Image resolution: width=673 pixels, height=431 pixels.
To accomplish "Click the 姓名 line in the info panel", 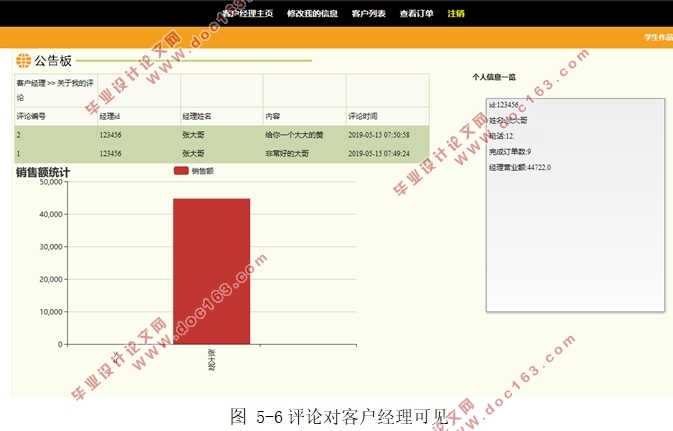I will click(x=508, y=121).
